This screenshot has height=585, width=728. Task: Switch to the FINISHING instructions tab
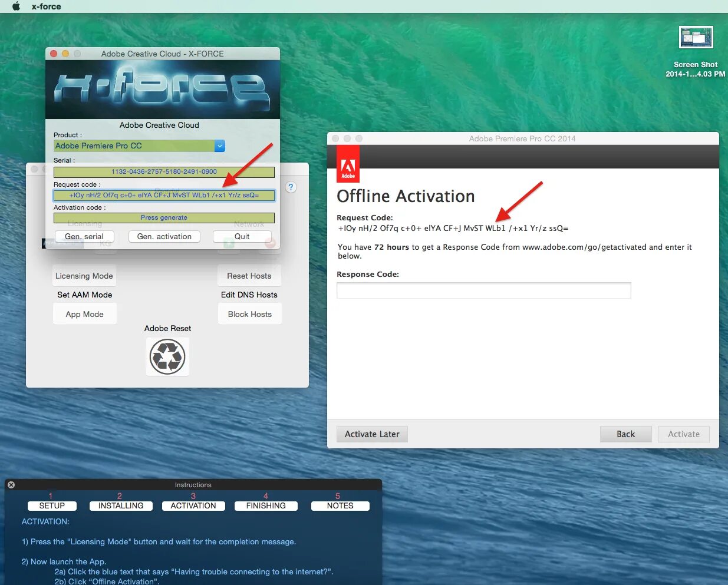(266, 505)
